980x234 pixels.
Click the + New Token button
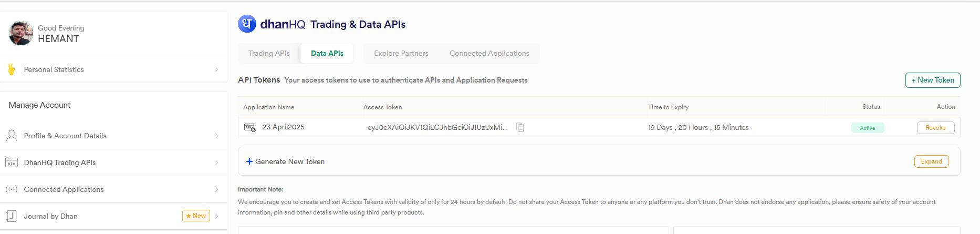932,80
